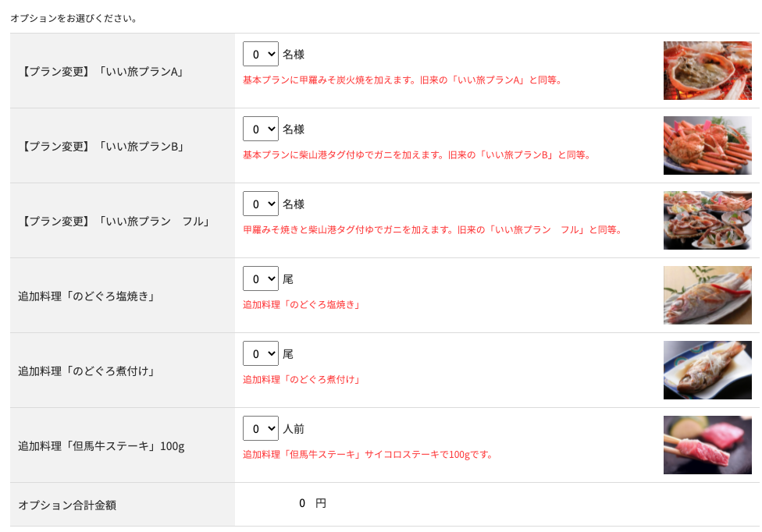The height and width of the screenshot is (532, 762).
Task: Open quantity dropdown for いい旅プラン フル
Action: [x=261, y=204]
